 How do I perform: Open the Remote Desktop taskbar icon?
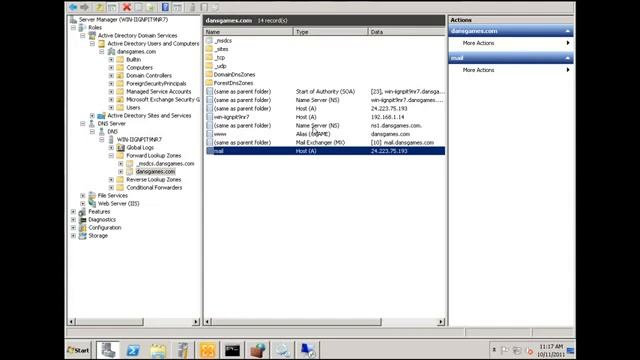(x=307, y=350)
